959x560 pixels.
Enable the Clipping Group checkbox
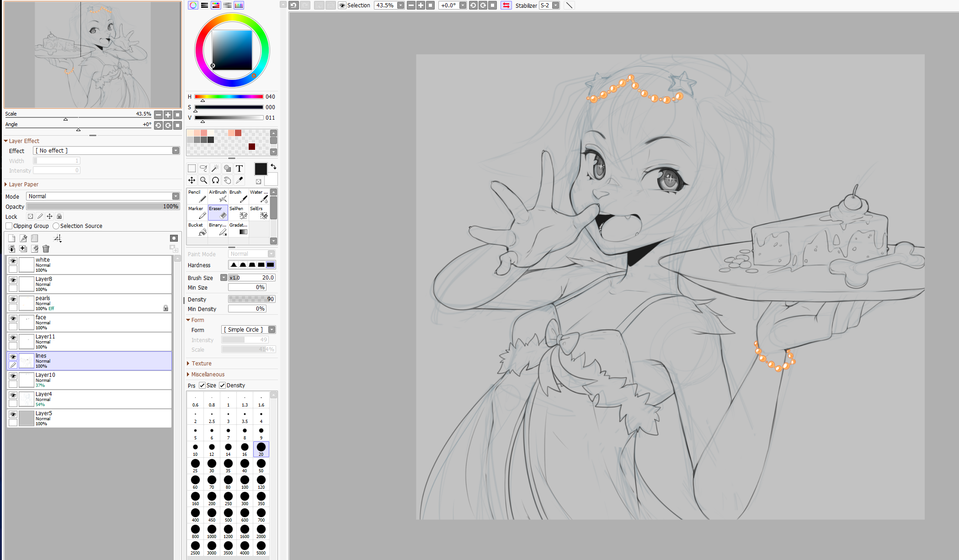click(x=9, y=226)
